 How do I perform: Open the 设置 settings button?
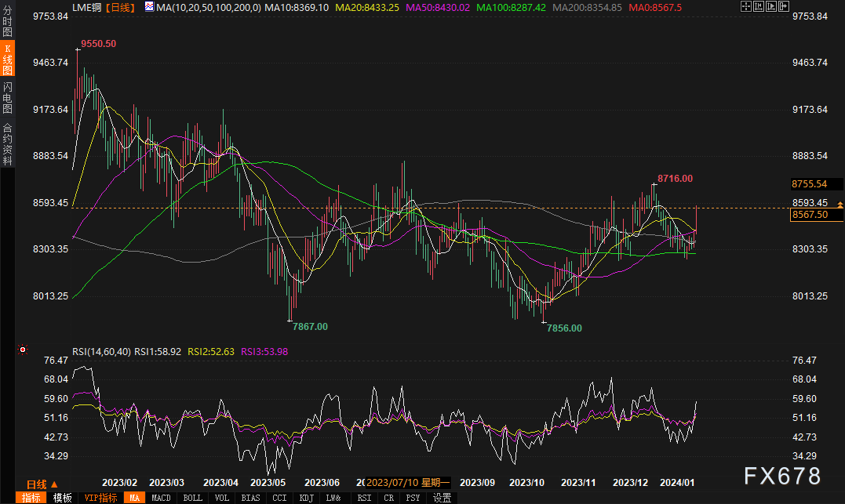(443, 498)
